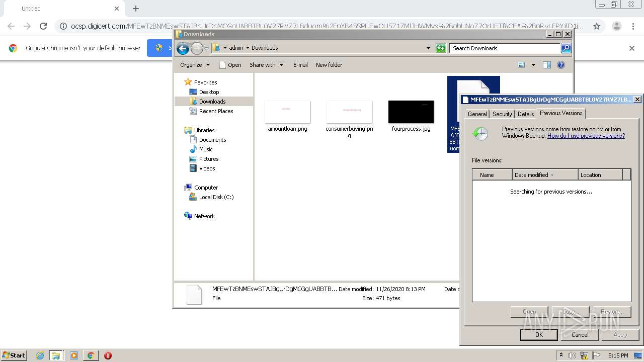The image size is (644, 362).
Task: Click Cancel in the properties dialog
Action: click(x=580, y=335)
